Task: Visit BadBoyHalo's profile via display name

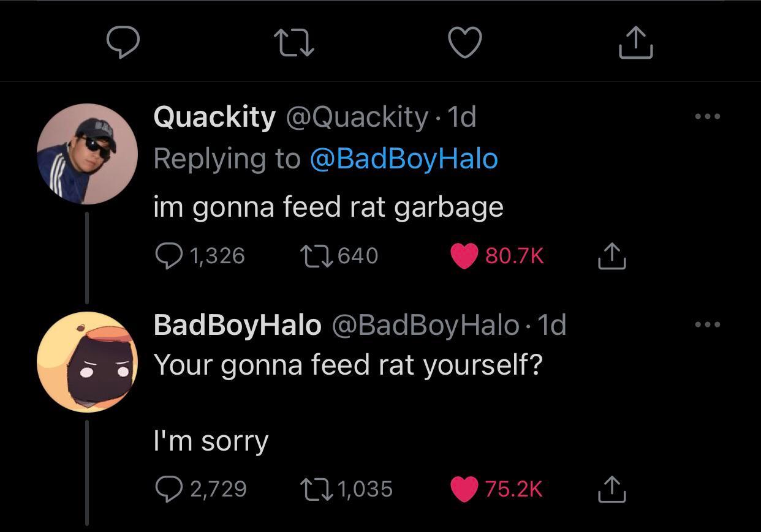Action: 237,325
